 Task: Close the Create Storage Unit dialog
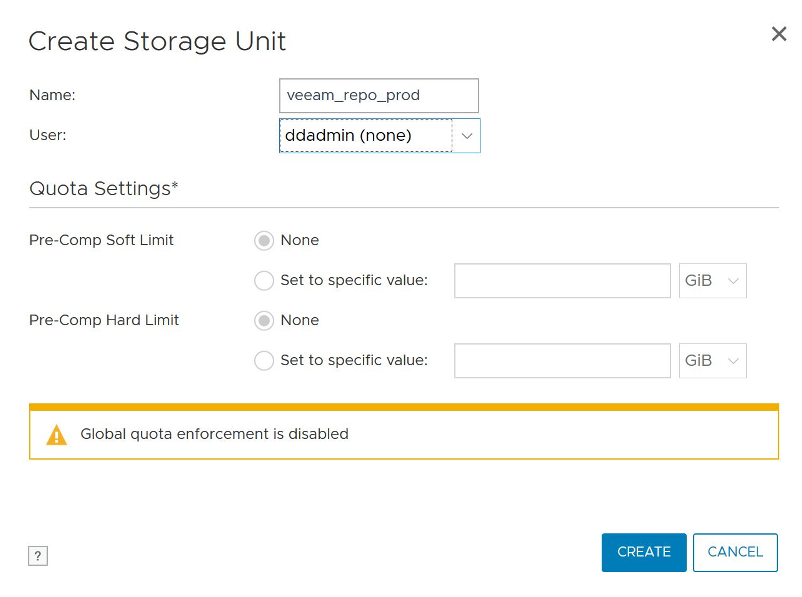point(778,34)
